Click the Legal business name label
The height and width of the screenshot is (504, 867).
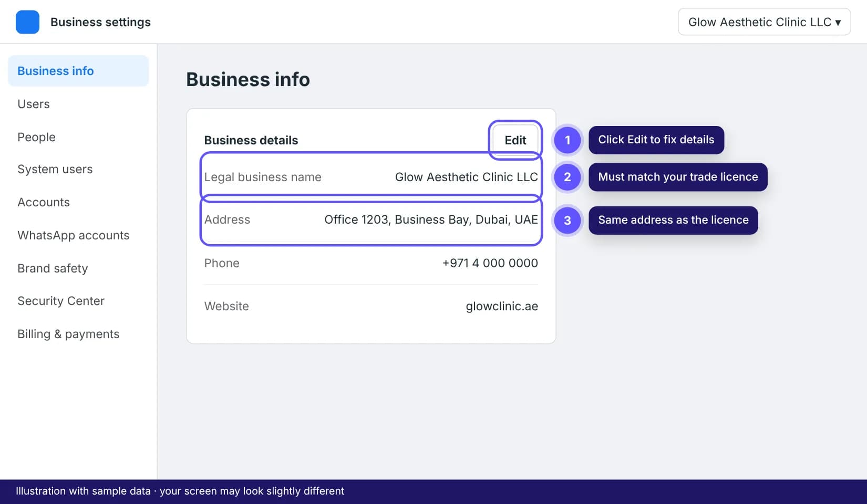click(263, 177)
